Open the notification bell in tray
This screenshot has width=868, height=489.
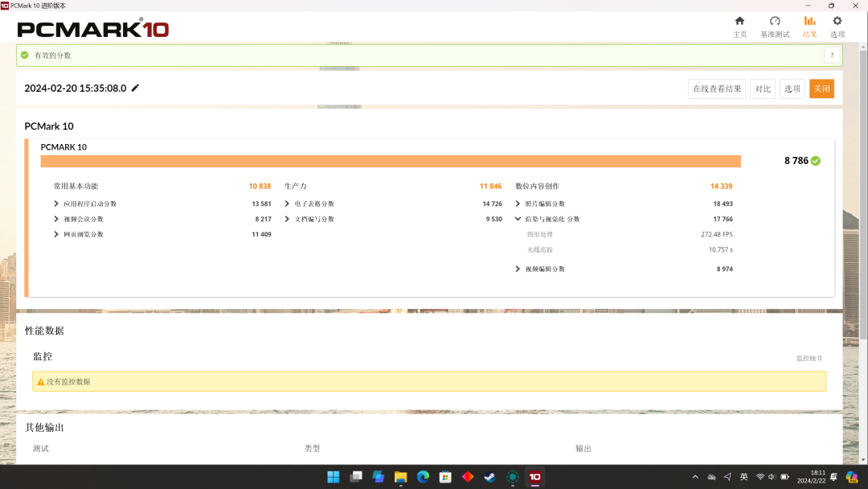(833, 477)
